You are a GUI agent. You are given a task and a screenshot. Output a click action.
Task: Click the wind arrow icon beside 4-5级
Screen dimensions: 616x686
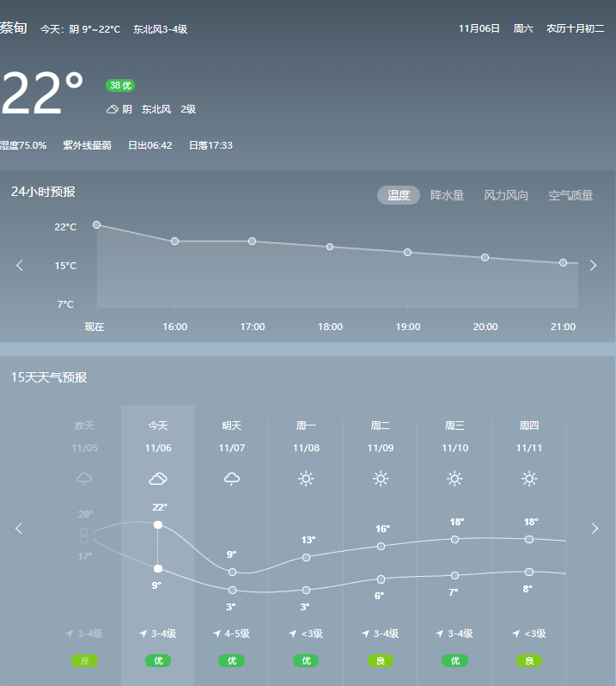(x=217, y=633)
